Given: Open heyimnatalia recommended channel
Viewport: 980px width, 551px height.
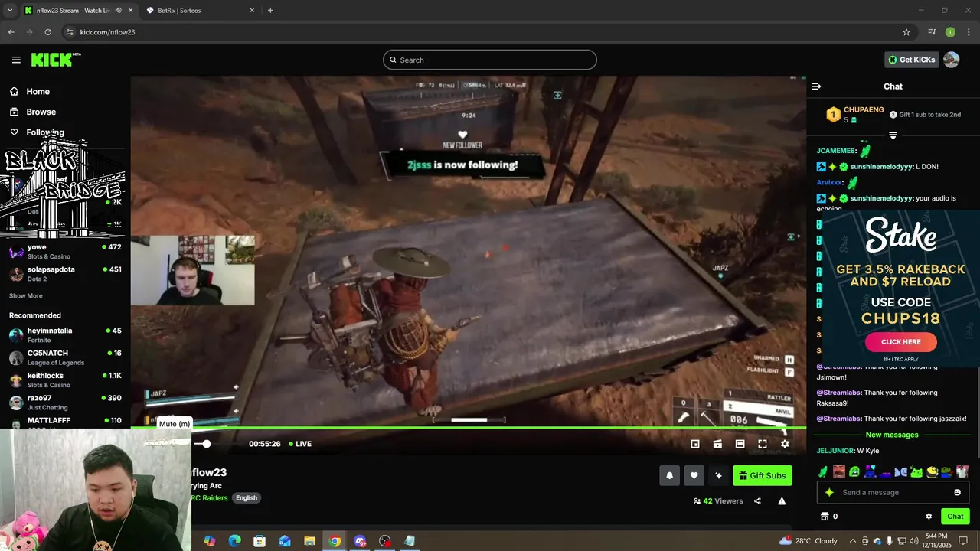Looking at the screenshot, I should tap(65, 335).
